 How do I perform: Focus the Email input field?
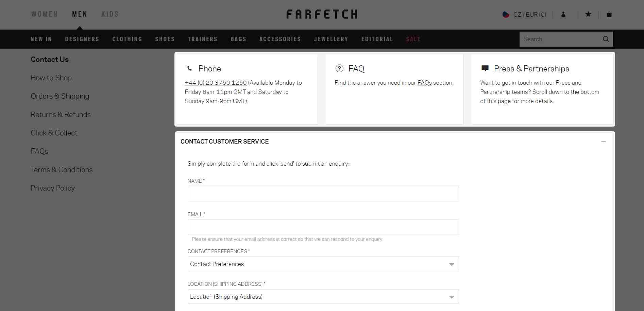323,227
